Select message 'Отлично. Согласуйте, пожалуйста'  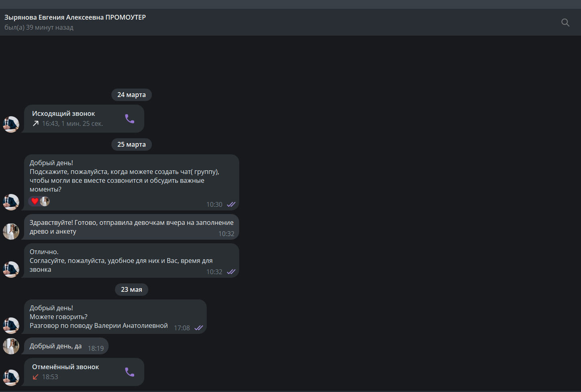click(131, 261)
